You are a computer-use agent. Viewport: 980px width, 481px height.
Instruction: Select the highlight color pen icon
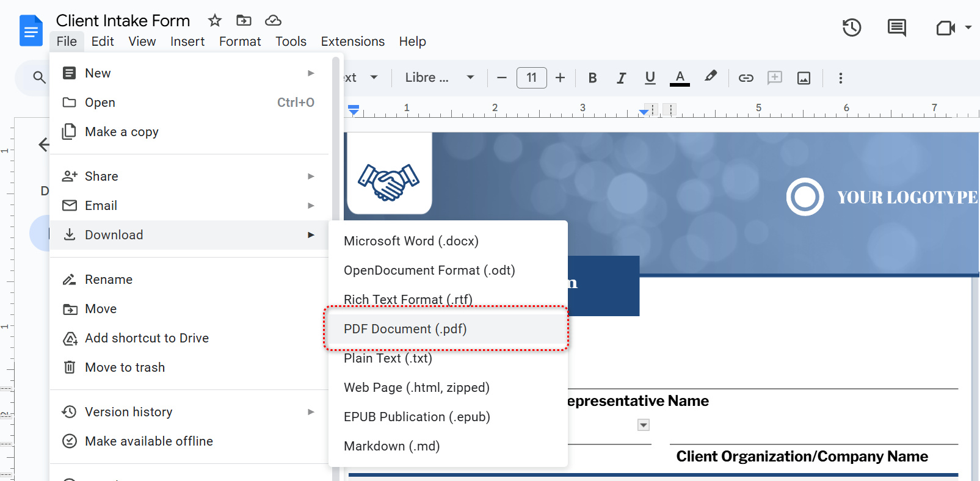(710, 77)
